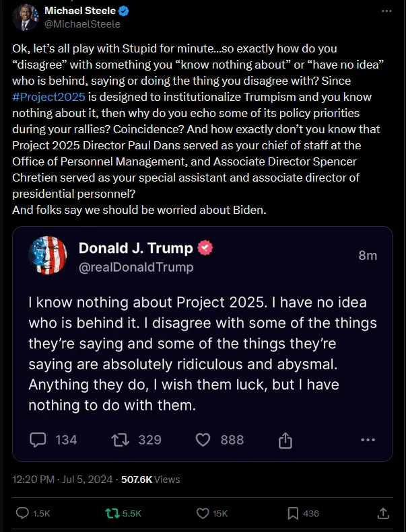Open the @realDonaldTrump handle
This screenshot has width=406, height=532.
point(136,267)
